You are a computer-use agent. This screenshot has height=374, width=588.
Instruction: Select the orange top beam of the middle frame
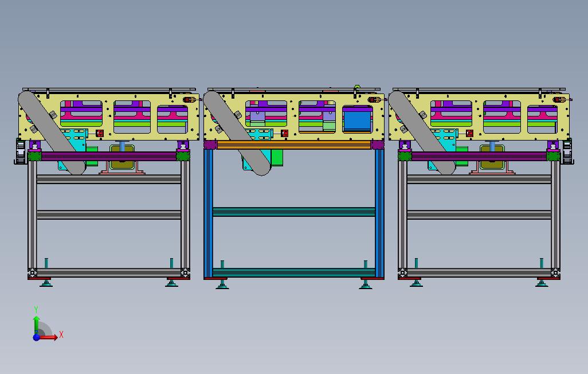point(293,145)
